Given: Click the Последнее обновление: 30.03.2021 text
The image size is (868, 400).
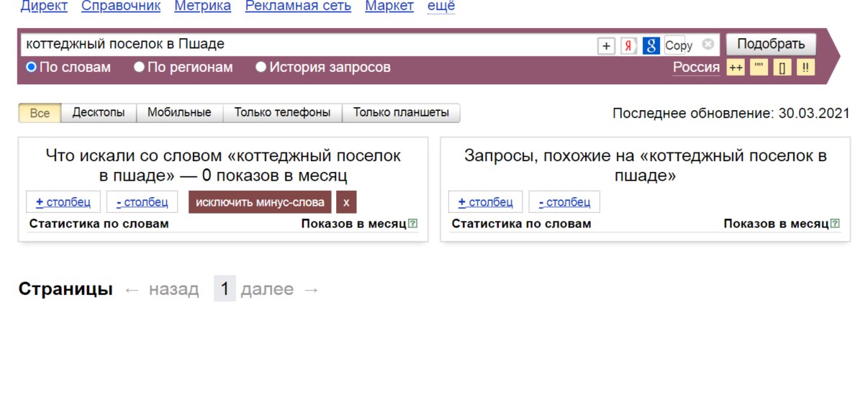Looking at the screenshot, I should pos(731,113).
